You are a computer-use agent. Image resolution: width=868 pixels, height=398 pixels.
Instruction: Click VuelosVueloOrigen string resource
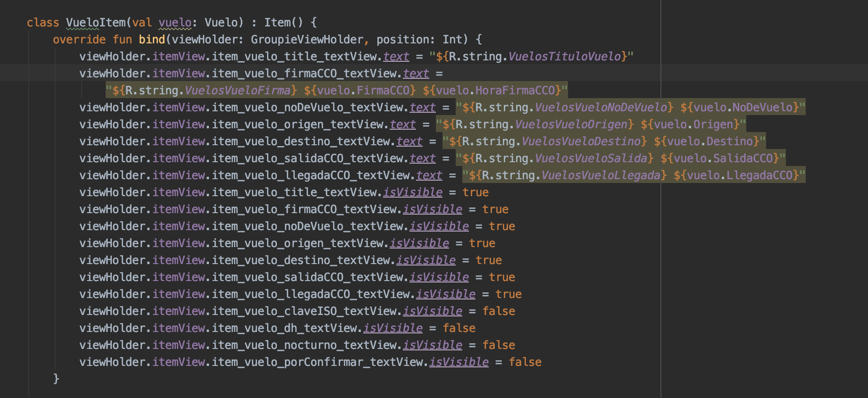[x=571, y=124]
